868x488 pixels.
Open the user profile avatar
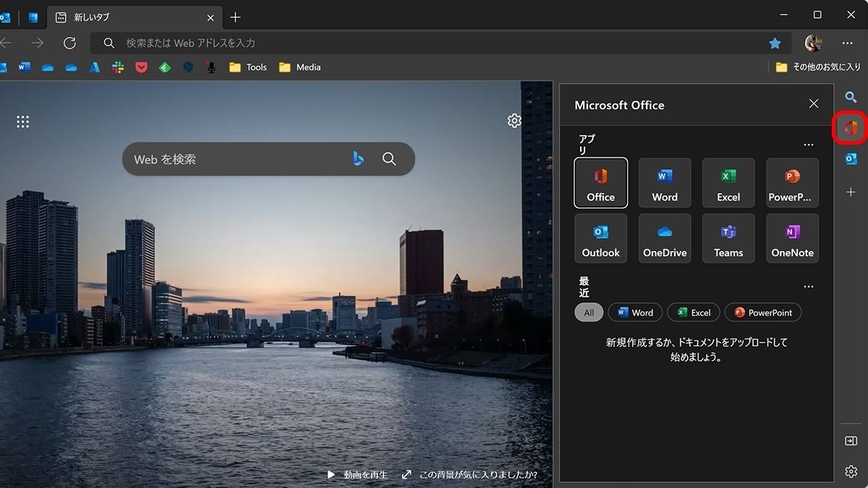pos(814,43)
